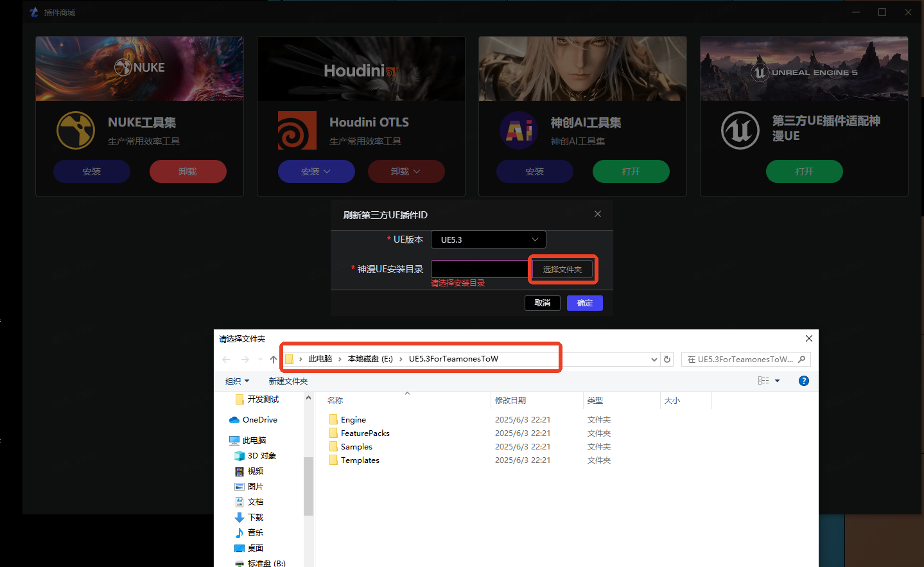
Task: Click 此电脑 in the address breadcrumb
Action: pos(320,359)
